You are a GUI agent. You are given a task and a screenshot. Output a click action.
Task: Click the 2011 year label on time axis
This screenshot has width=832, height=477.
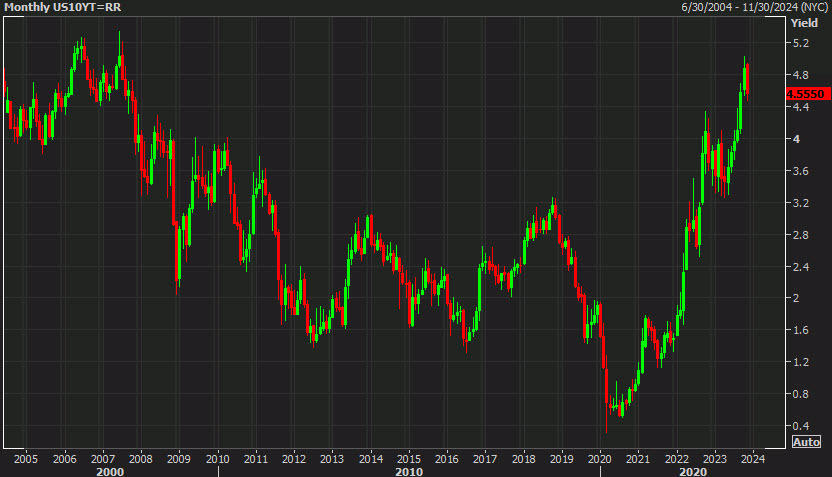[x=256, y=459]
